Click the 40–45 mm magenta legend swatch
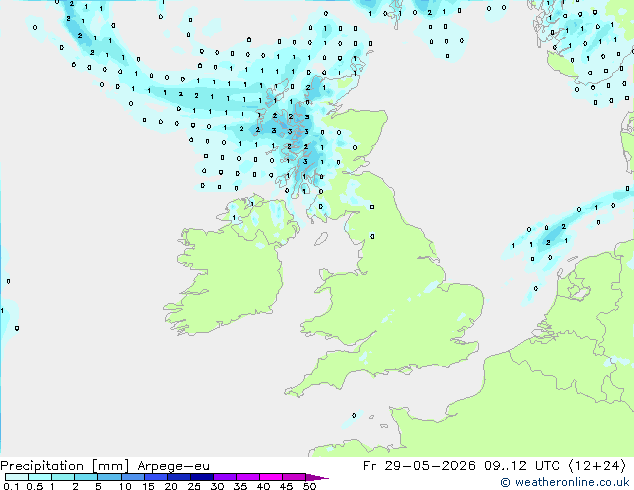The width and height of the screenshot is (634, 490). (x=271, y=477)
